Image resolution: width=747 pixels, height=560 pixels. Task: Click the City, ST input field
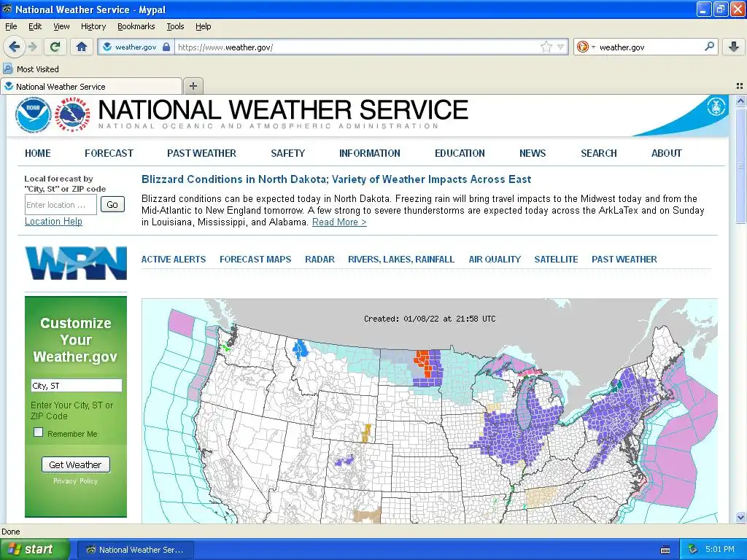click(76, 385)
